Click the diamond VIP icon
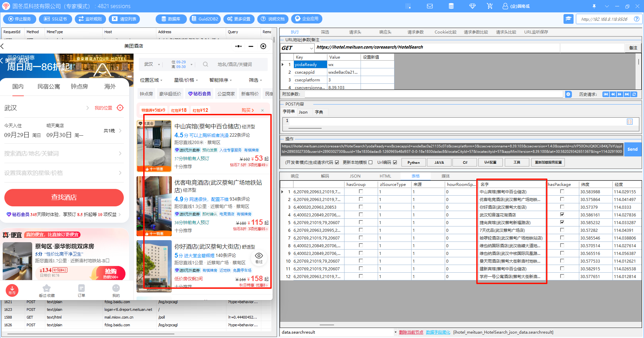The image size is (644, 338). click(x=472, y=6)
